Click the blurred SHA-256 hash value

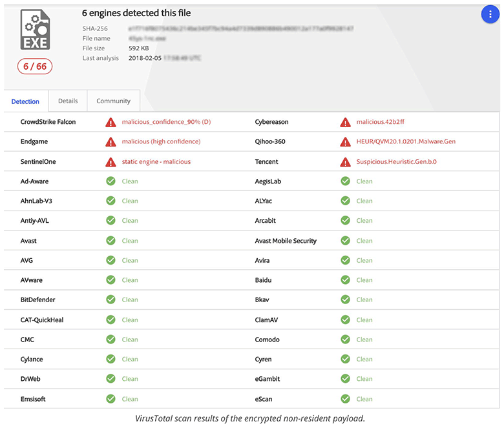pos(240,29)
